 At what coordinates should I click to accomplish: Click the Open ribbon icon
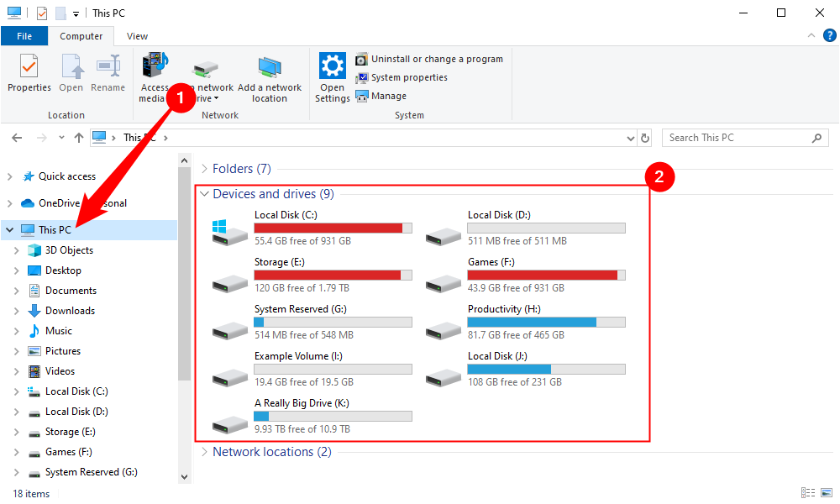(71, 66)
